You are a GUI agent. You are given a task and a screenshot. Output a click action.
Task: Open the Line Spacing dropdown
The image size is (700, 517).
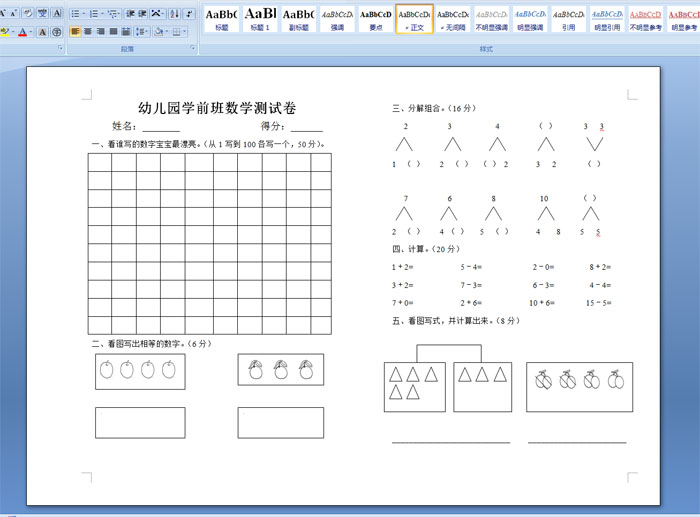click(142, 32)
